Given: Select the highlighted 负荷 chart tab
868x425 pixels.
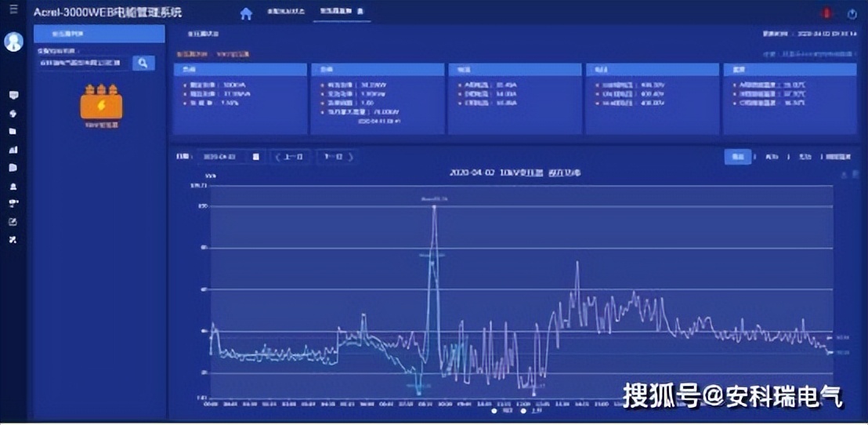Looking at the screenshot, I should (x=738, y=157).
